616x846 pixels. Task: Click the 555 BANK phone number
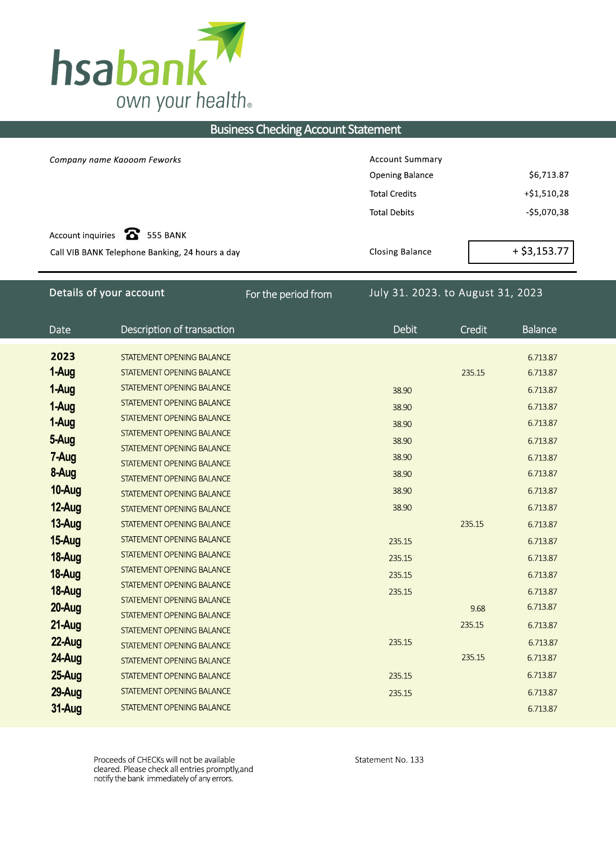pos(166,235)
